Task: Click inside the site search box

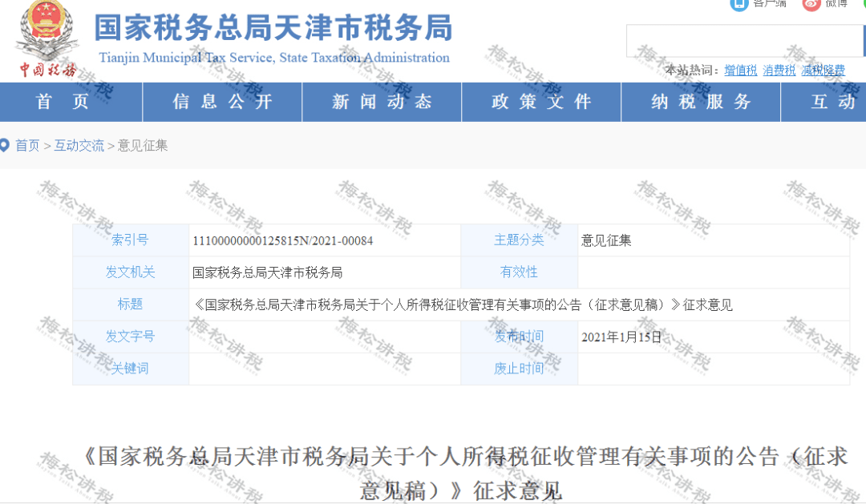Action: click(x=746, y=41)
